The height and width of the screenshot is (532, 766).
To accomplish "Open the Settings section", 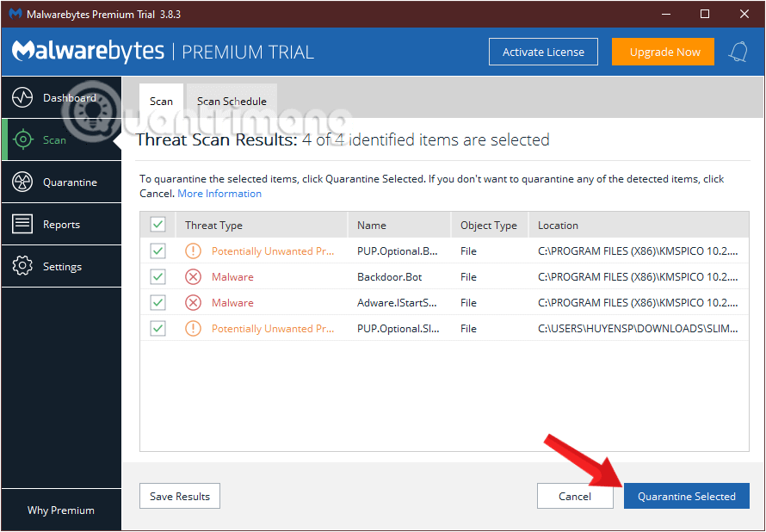I will 62,266.
